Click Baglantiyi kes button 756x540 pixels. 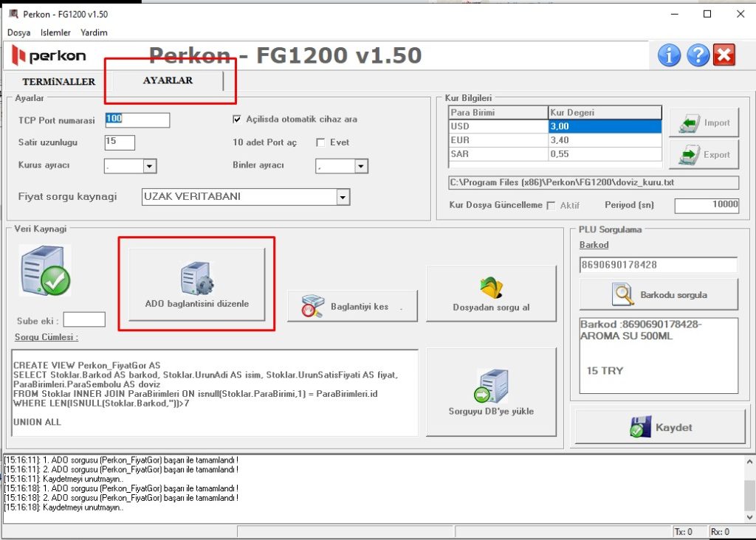coord(352,306)
